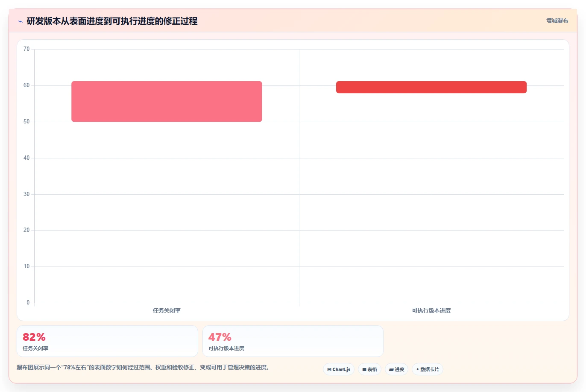Click the 47% figure in the card
The image size is (586, 392).
click(220, 337)
